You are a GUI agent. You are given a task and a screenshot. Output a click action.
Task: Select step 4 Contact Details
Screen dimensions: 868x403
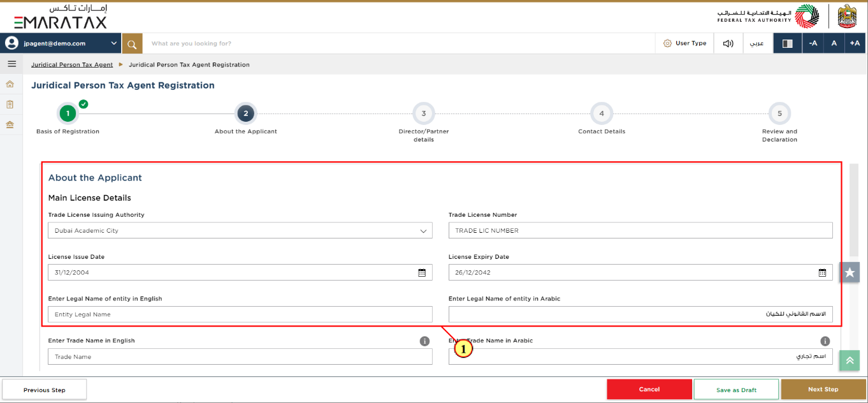click(602, 114)
